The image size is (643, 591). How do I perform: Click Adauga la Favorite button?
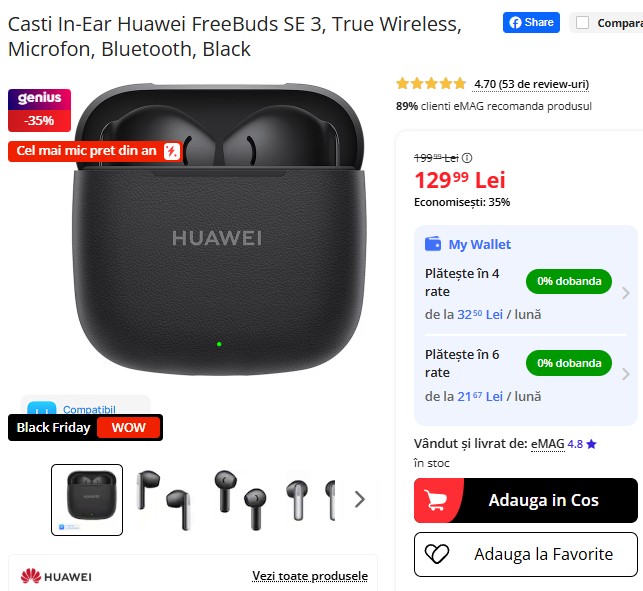click(526, 554)
